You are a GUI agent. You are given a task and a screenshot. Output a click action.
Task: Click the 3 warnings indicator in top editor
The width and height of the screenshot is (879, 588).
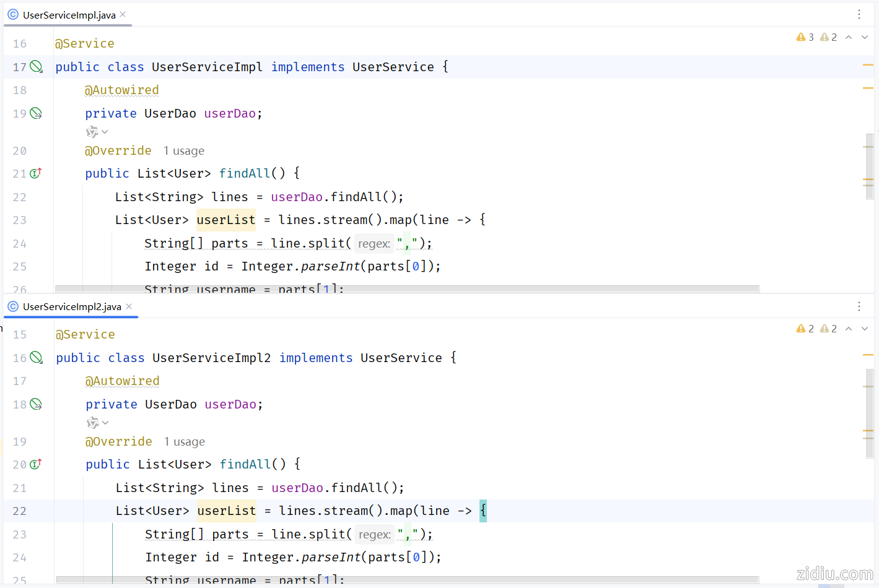(x=805, y=37)
